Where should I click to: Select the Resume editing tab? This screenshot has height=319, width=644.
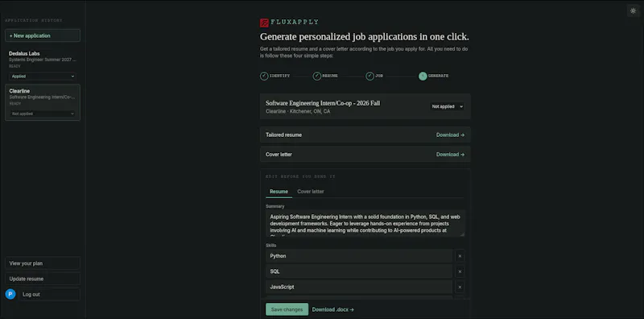[279, 192]
